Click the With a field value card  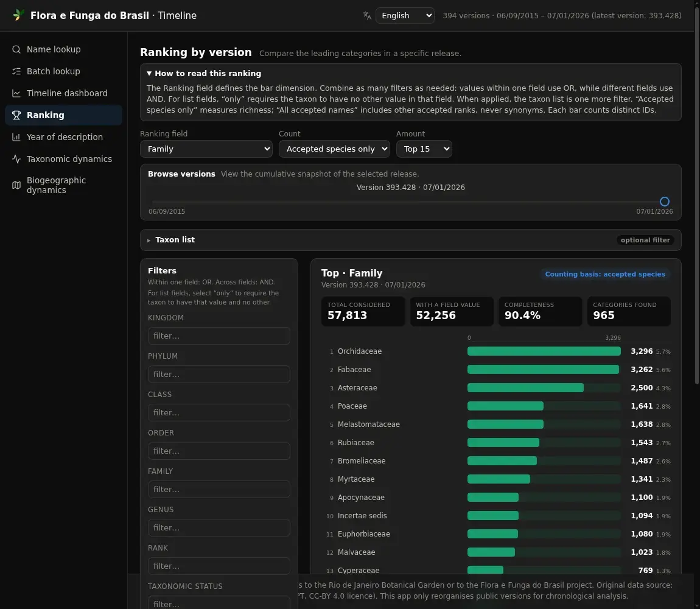pos(452,311)
